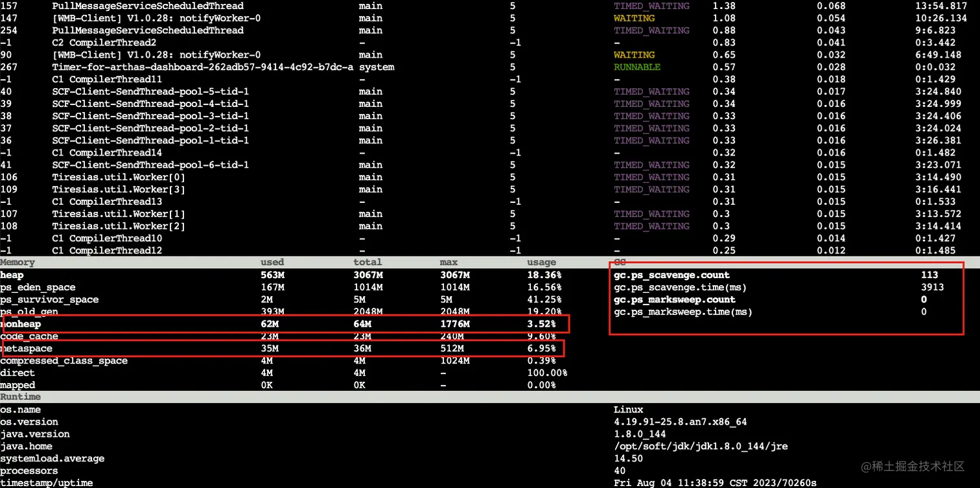980x488 pixels.
Task: Select the 'ps_eden_space' row label
Action: click(38, 287)
